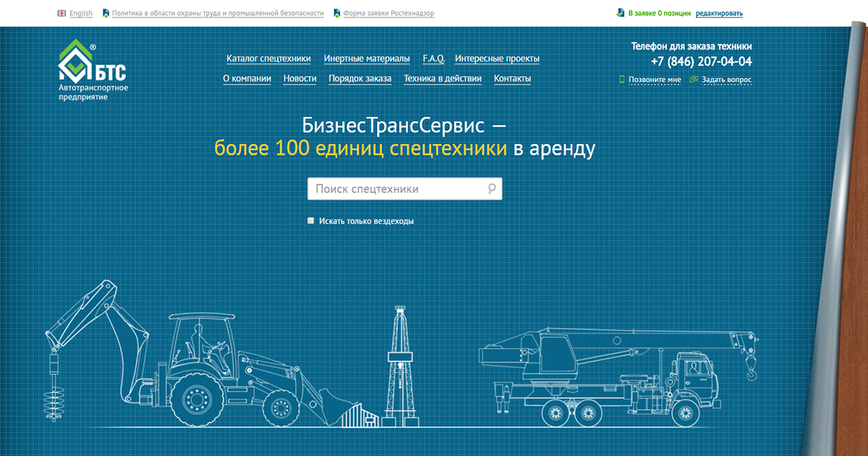The height and width of the screenshot is (456, 868).
Task: Open the Контакты page
Action: tap(512, 79)
